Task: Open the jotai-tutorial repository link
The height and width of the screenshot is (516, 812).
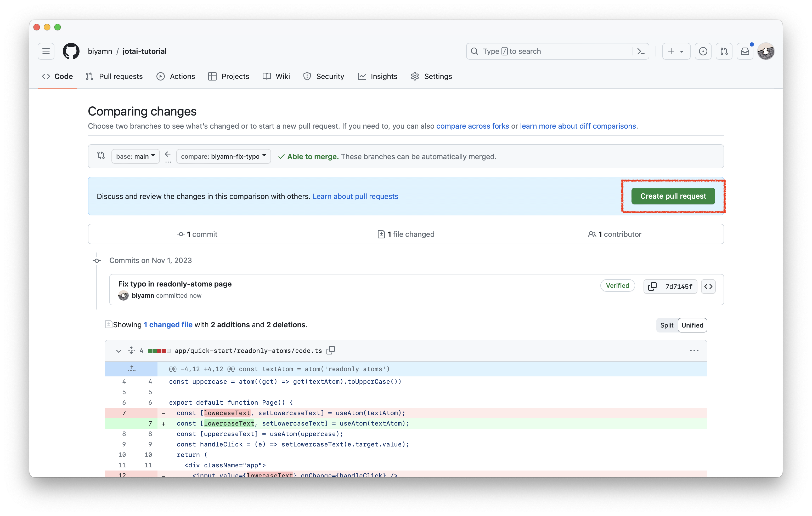Action: (144, 51)
